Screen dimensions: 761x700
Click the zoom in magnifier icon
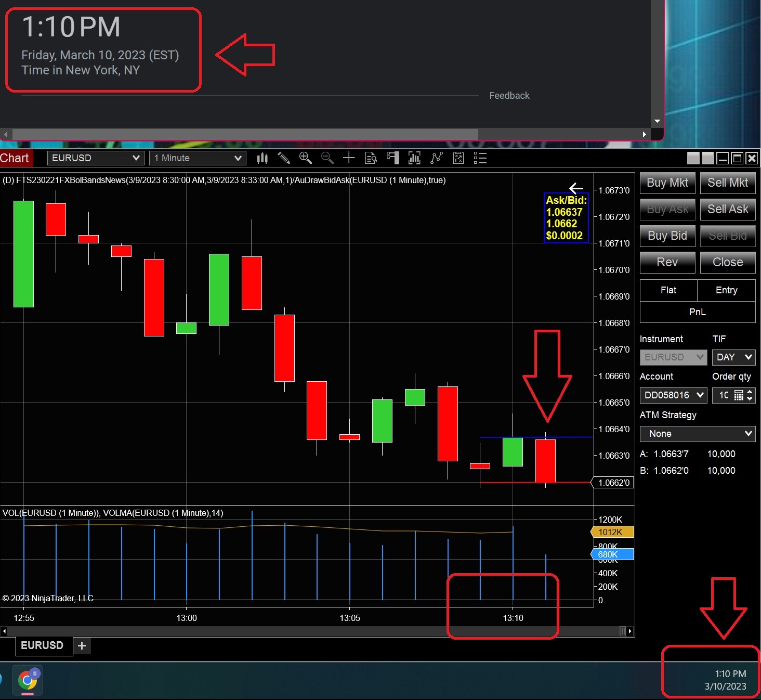pyautogui.click(x=306, y=158)
